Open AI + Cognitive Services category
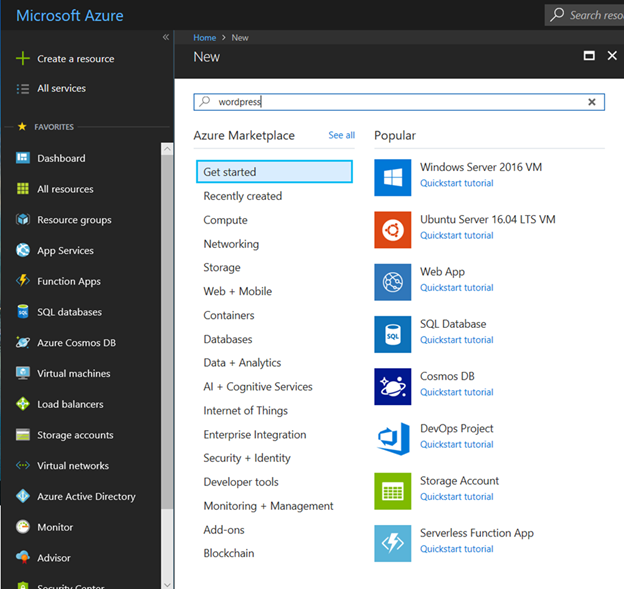624x589 pixels. coord(258,386)
